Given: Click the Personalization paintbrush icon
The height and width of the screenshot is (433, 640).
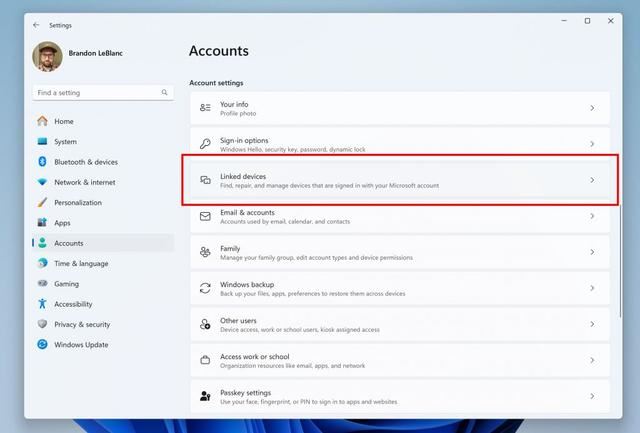Looking at the screenshot, I should (42, 202).
